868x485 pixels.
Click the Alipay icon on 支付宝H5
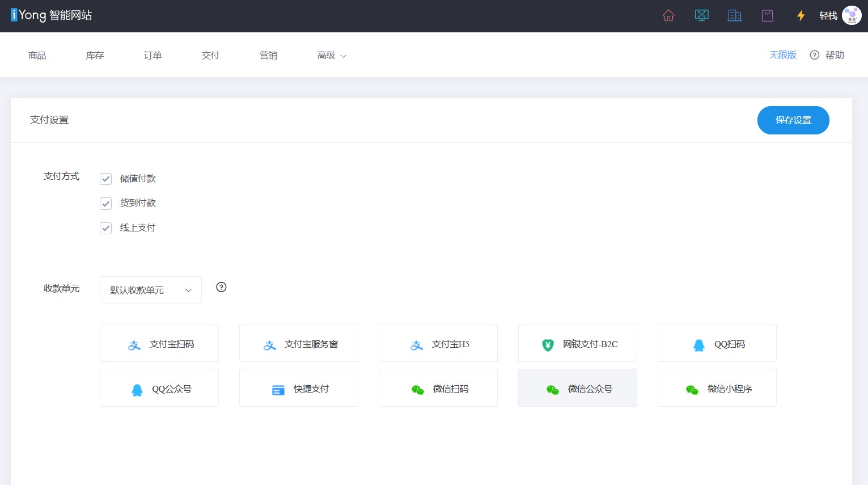[417, 345]
